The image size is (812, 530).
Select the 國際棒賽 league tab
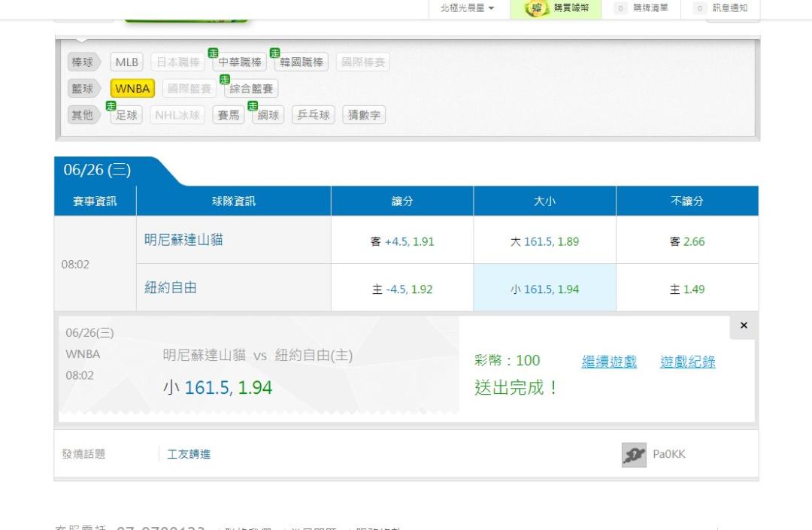click(x=363, y=62)
